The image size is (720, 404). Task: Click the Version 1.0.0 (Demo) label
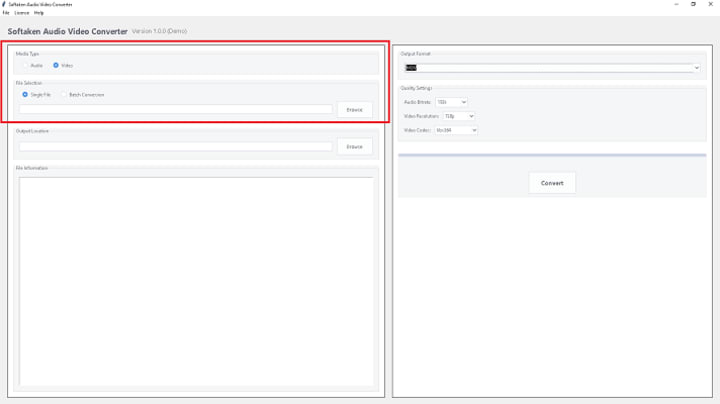pos(159,31)
